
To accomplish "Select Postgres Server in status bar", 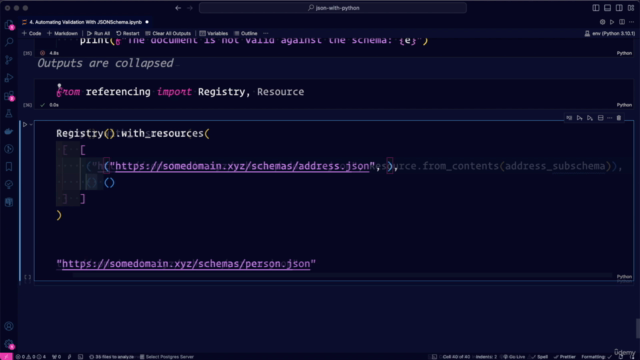I will pyautogui.click(x=167, y=357).
